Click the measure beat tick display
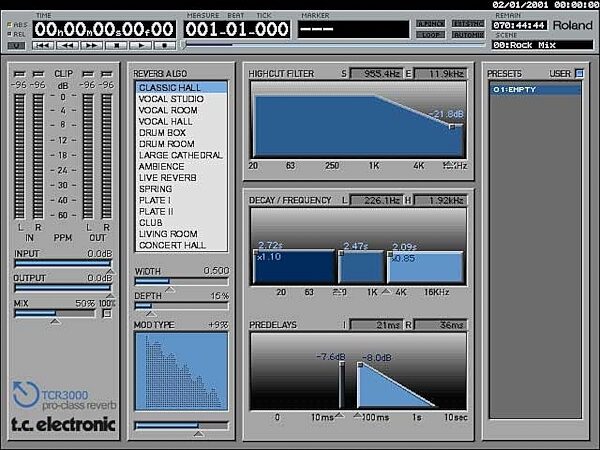The height and width of the screenshot is (450, 600). click(x=237, y=29)
